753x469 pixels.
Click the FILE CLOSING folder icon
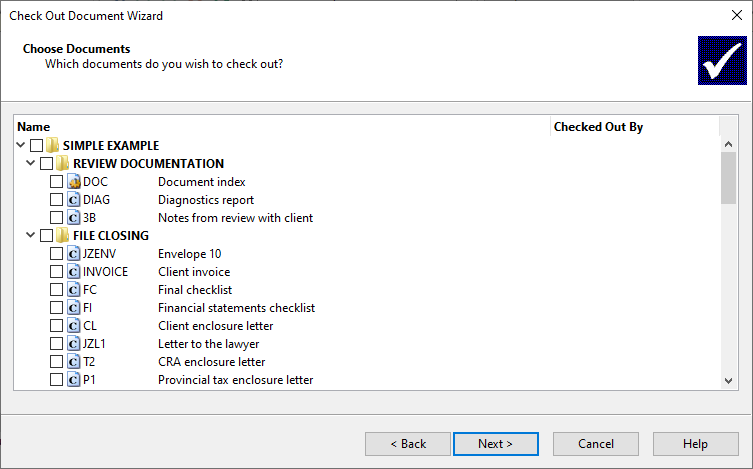point(62,236)
